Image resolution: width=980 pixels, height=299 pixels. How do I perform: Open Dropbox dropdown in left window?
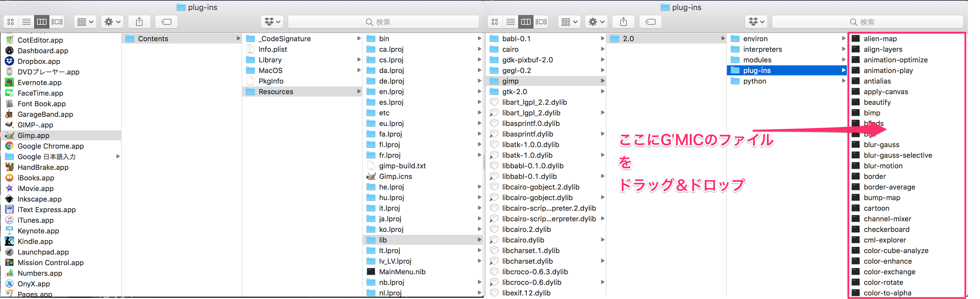point(272,22)
